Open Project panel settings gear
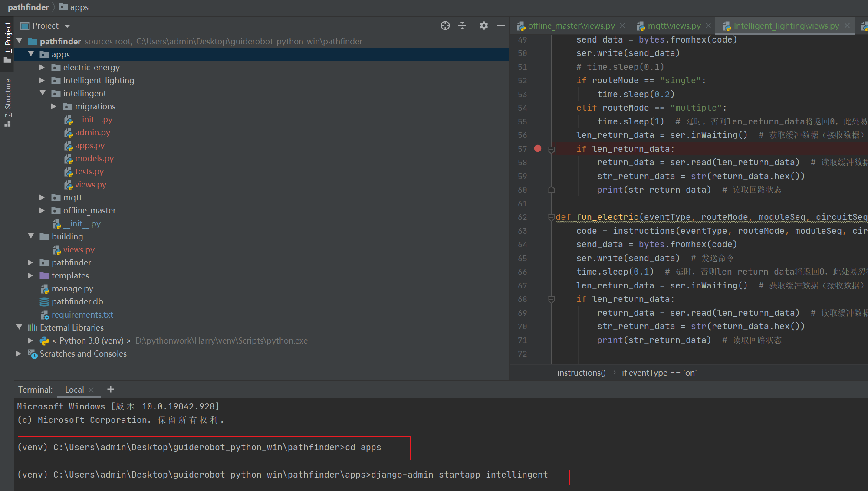The width and height of the screenshot is (868, 491). click(483, 26)
